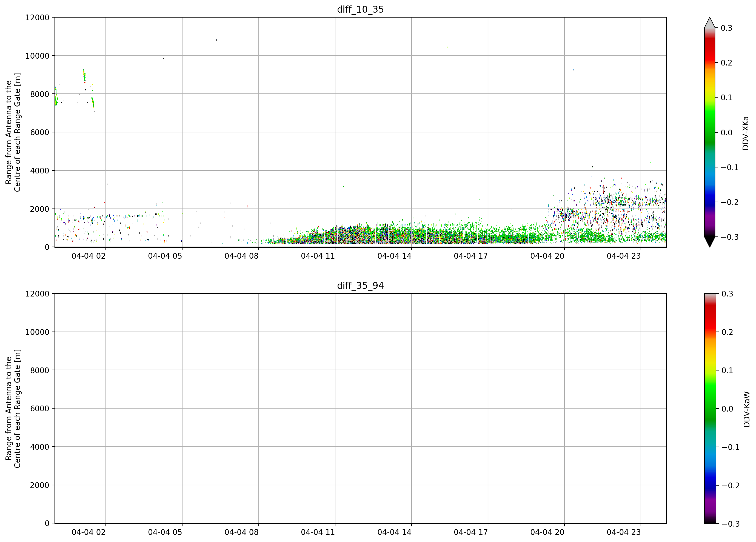Click the y-axis range label of the diff_10_35 plot
The height and width of the screenshot is (542, 756).
coord(13,132)
